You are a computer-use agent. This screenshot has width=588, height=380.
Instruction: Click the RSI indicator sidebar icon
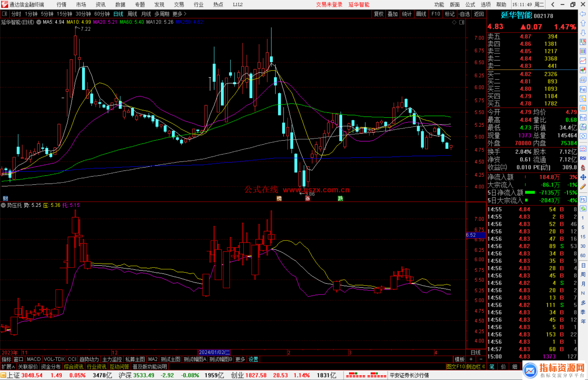tap(583, 158)
